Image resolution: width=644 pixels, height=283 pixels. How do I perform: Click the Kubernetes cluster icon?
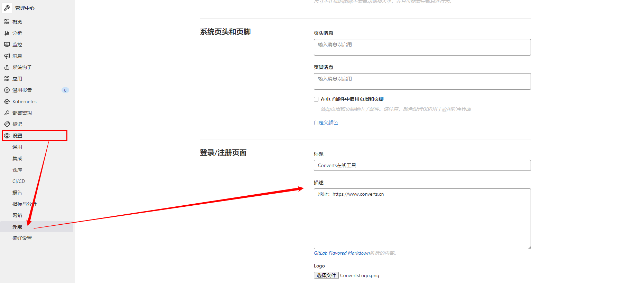[7, 101]
